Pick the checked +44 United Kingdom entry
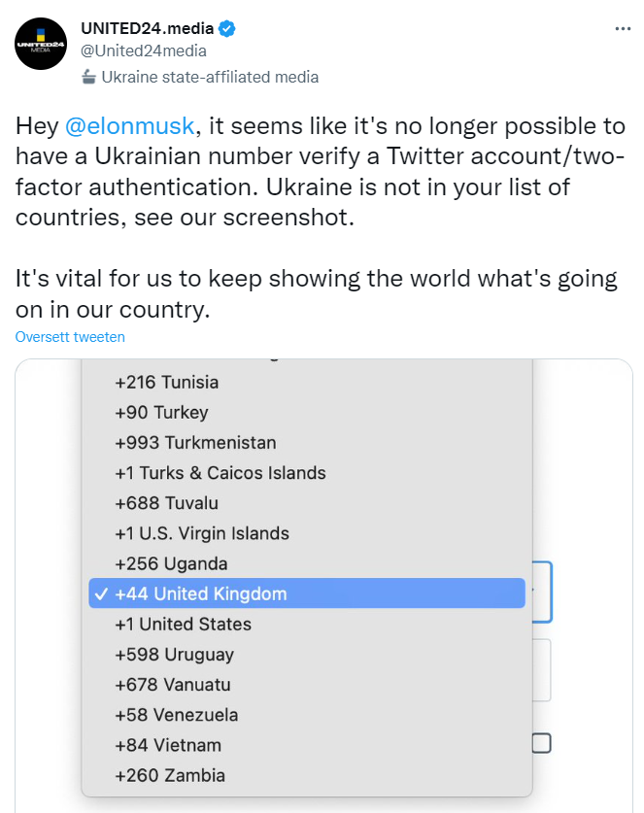Image resolution: width=644 pixels, height=813 pixels. (307, 593)
